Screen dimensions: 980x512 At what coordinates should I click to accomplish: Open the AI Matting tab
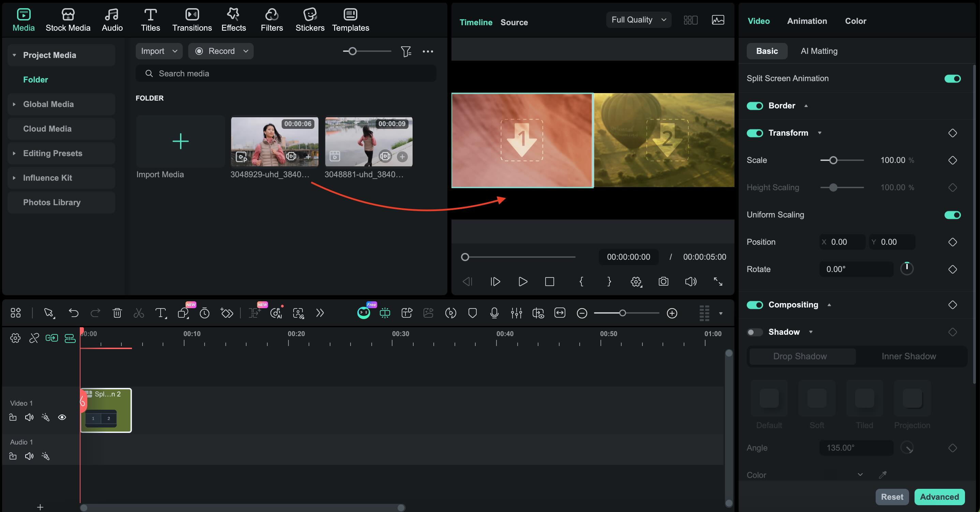(x=819, y=50)
